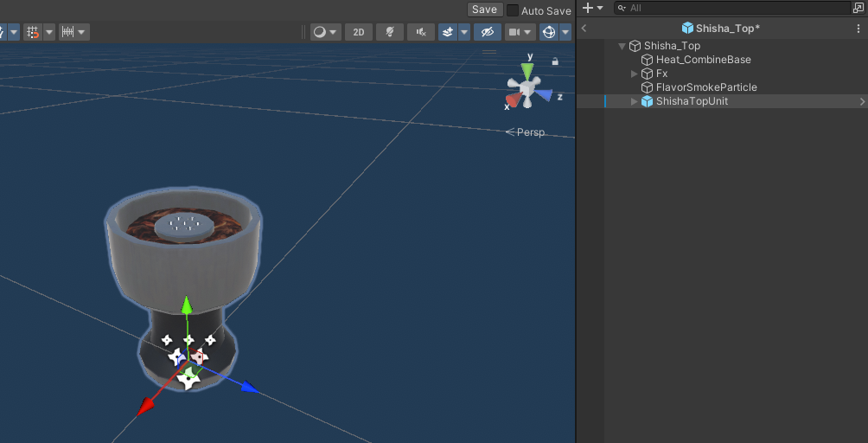The height and width of the screenshot is (443, 868).
Task: Click the plus create object button in Hierarchy
Action: (588, 8)
